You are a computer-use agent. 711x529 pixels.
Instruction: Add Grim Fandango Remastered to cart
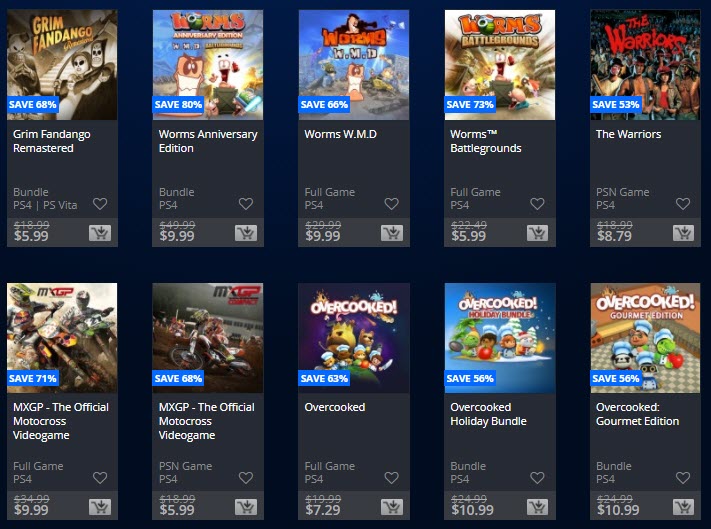point(100,233)
